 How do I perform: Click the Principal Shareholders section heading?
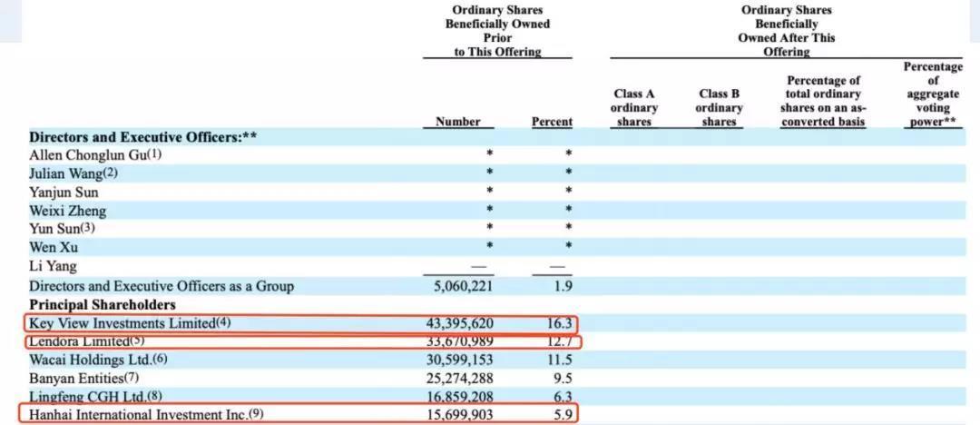pos(103,304)
